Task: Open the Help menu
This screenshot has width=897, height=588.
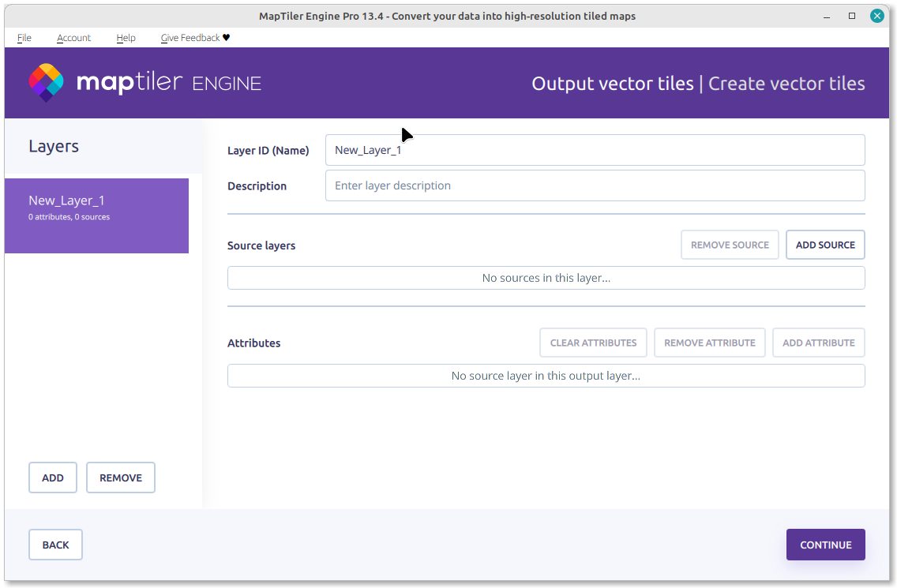Action: point(126,38)
